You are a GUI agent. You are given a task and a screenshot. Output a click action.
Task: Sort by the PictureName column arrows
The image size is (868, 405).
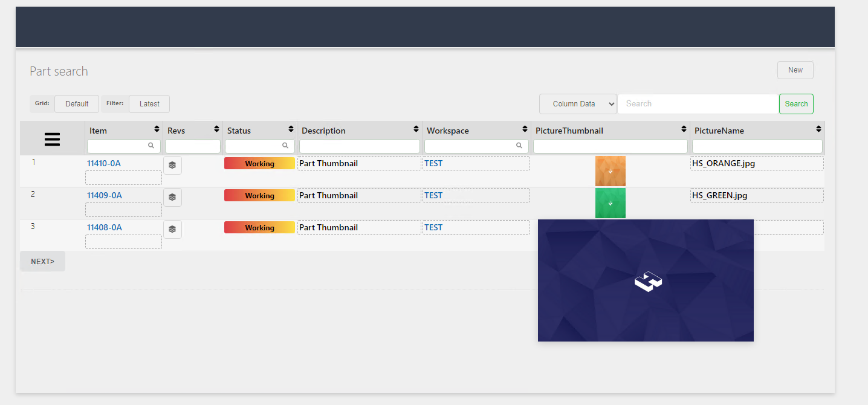click(x=818, y=129)
